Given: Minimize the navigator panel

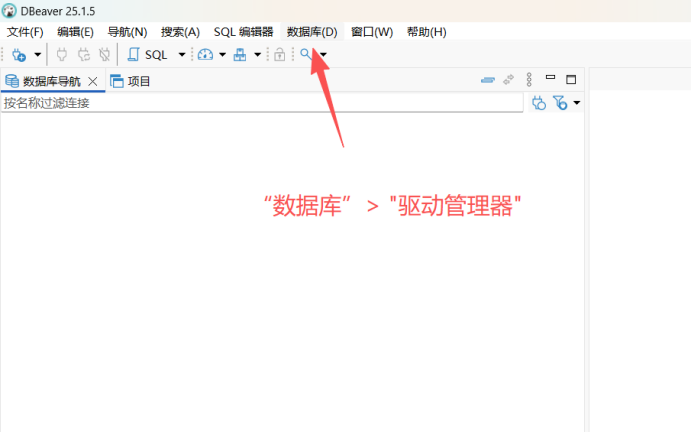Looking at the screenshot, I should click(550, 77).
